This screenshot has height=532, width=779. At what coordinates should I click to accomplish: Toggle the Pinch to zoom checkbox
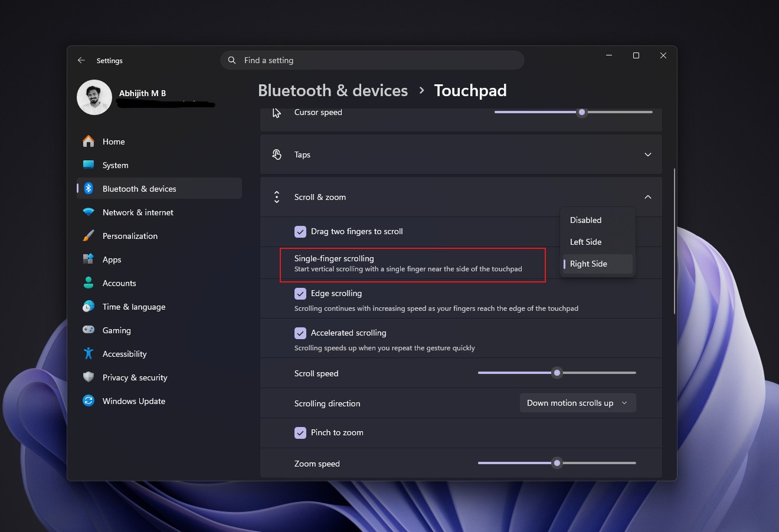pyautogui.click(x=300, y=432)
